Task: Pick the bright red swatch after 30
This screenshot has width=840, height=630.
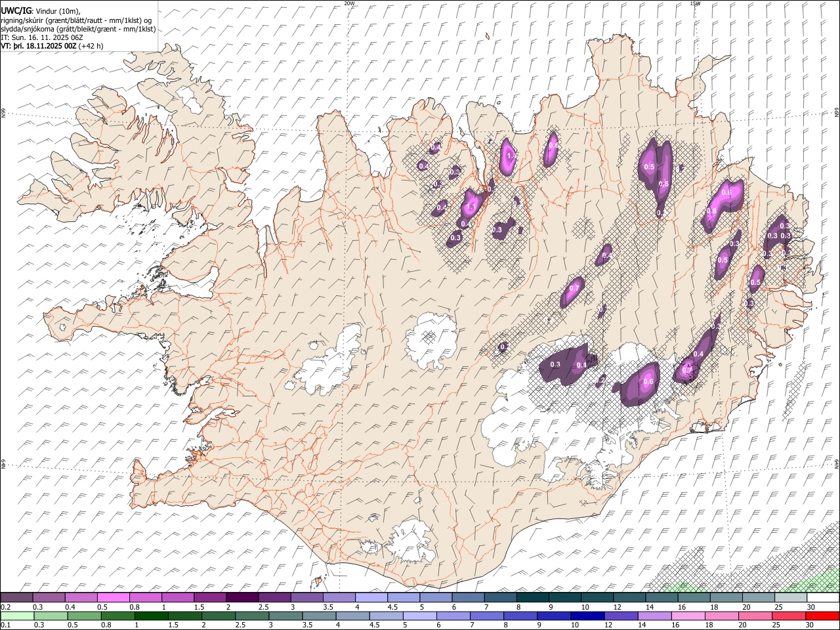Action: 822,616
